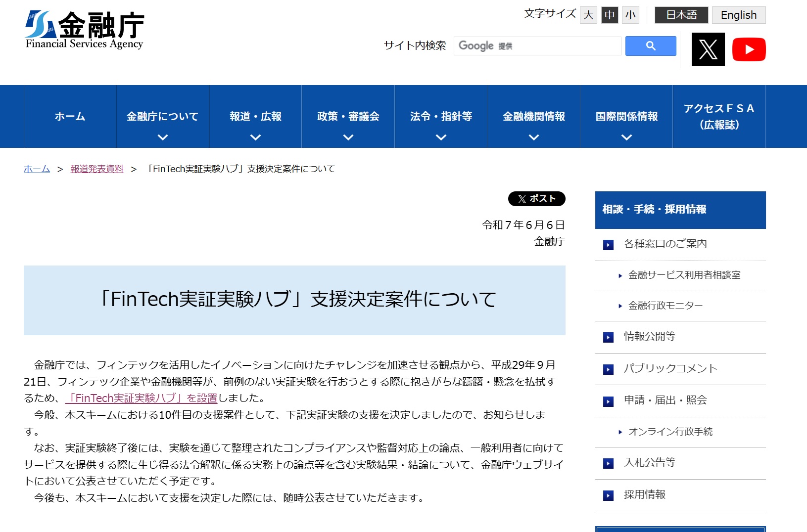Open the 報道発表資料 breadcrumb link
Image resolution: width=807 pixels, height=532 pixels.
tap(97, 169)
